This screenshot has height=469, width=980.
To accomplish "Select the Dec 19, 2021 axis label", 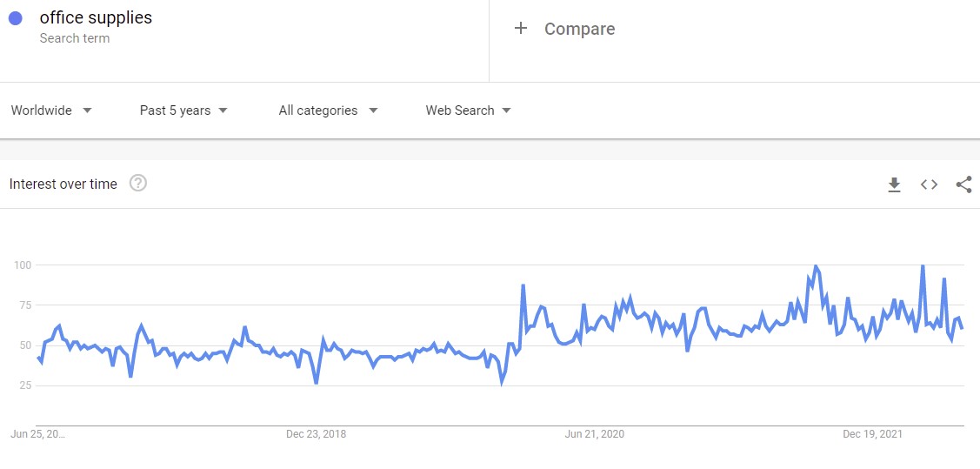I will [x=873, y=434].
